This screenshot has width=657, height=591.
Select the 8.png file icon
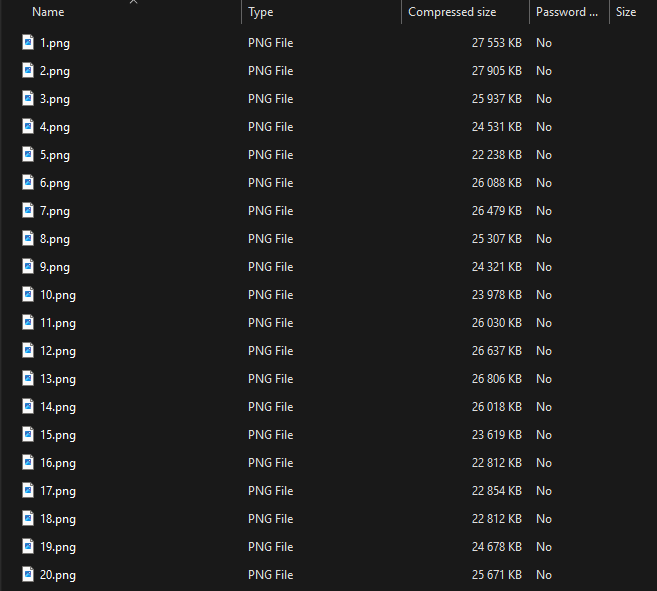pyautogui.click(x=28, y=238)
